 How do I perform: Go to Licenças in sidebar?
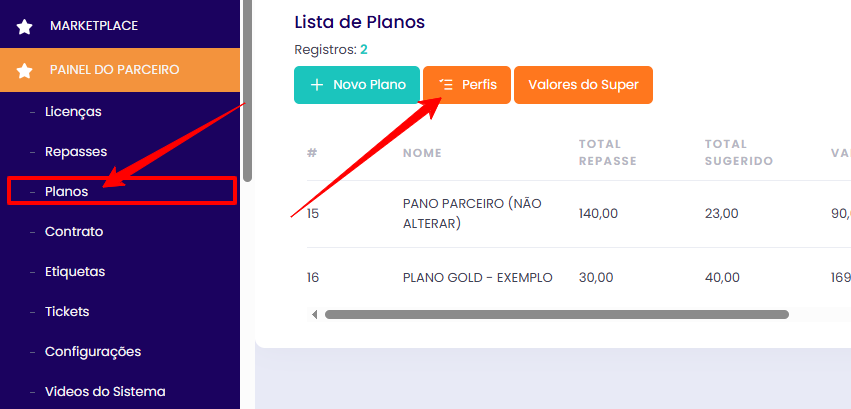pos(73,112)
